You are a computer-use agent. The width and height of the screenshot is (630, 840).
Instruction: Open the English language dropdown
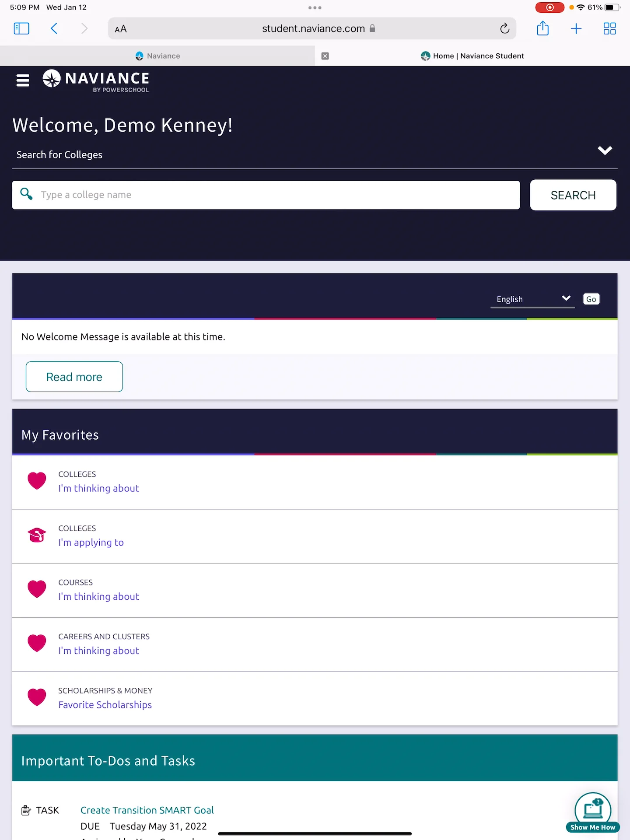pyautogui.click(x=532, y=299)
